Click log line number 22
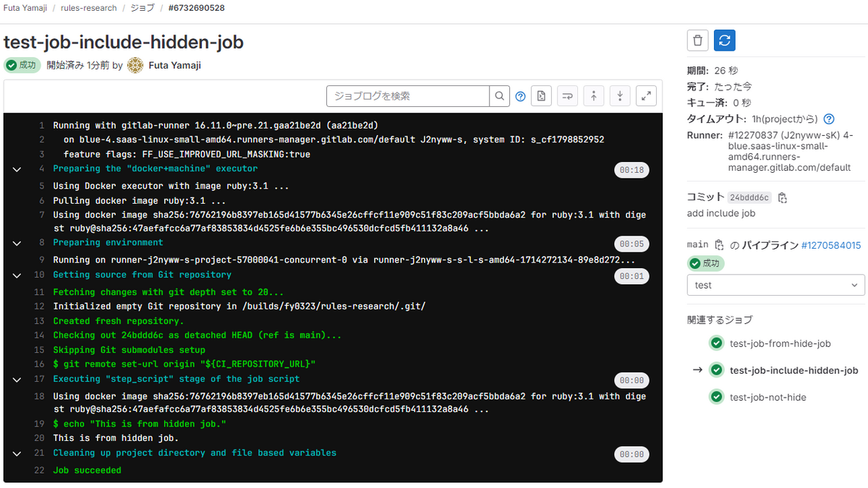Image resolution: width=868 pixels, height=488 pixels. (40, 471)
